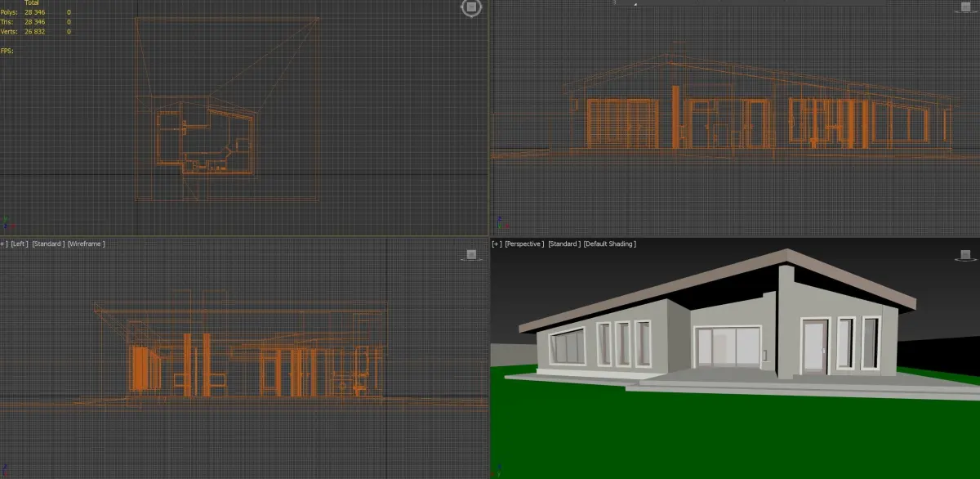The image size is (980, 479).
Task: Open the [Perspective] view label menu
Action: 524,244
